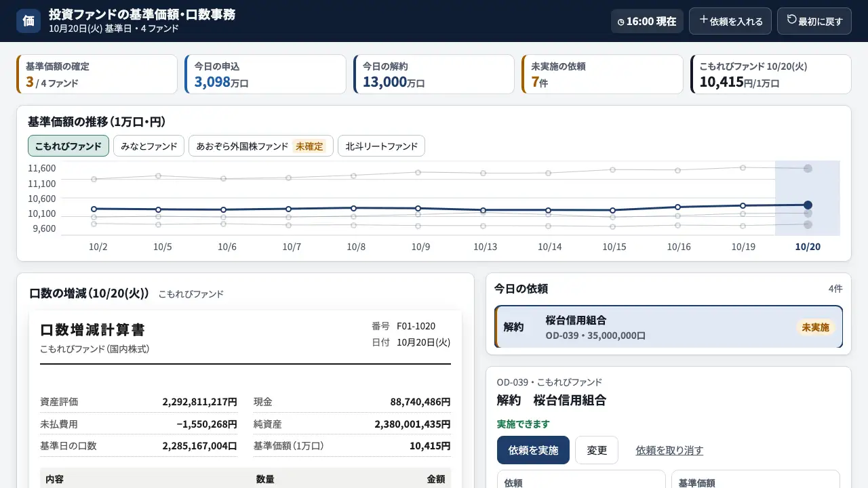Viewport: 868px width, 488px height.
Task: Click the 現金 value 88,740,486円
Action: click(420, 402)
